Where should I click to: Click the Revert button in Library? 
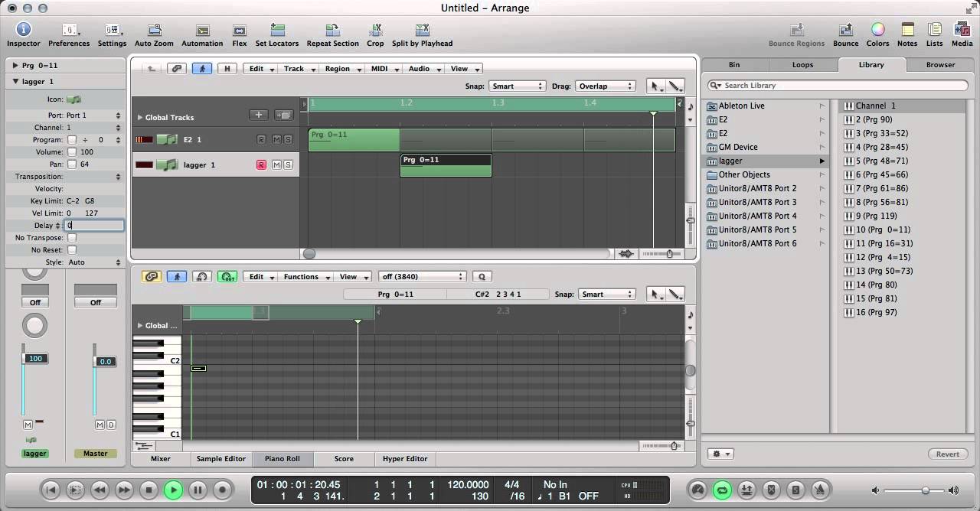[947, 454]
